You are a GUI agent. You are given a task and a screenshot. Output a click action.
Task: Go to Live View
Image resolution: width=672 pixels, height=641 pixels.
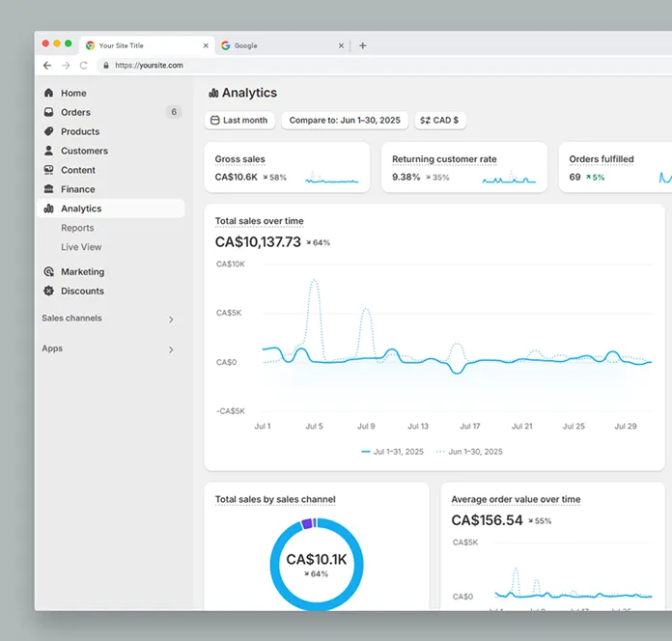(x=82, y=248)
